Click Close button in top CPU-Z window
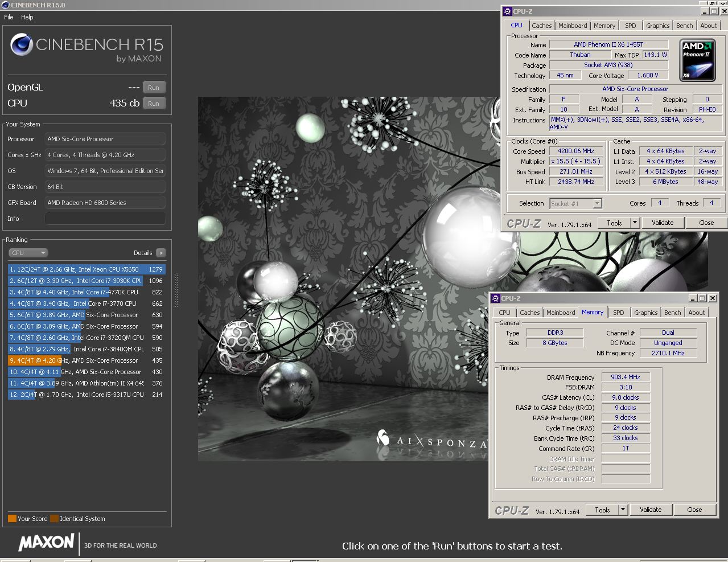The image size is (728, 562). [706, 223]
